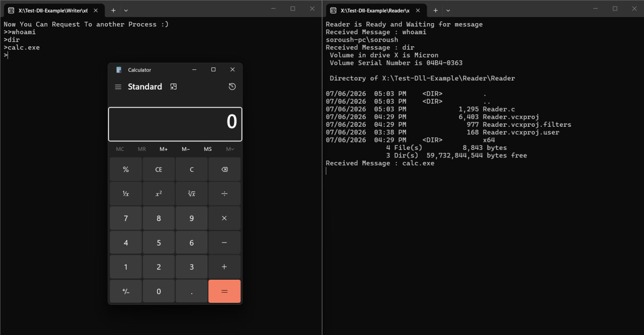Open the Calculator history icon
The image size is (644, 335).
(232, 87)
